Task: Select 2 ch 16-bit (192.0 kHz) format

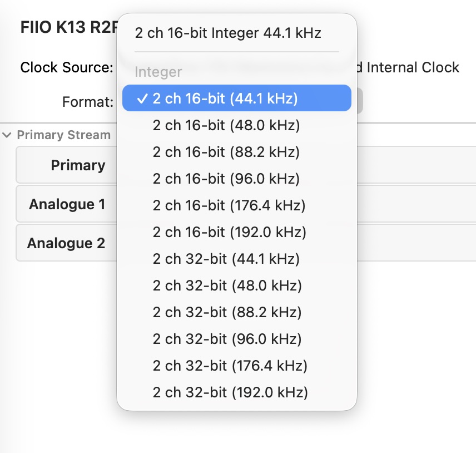Action: click(229, 232)
